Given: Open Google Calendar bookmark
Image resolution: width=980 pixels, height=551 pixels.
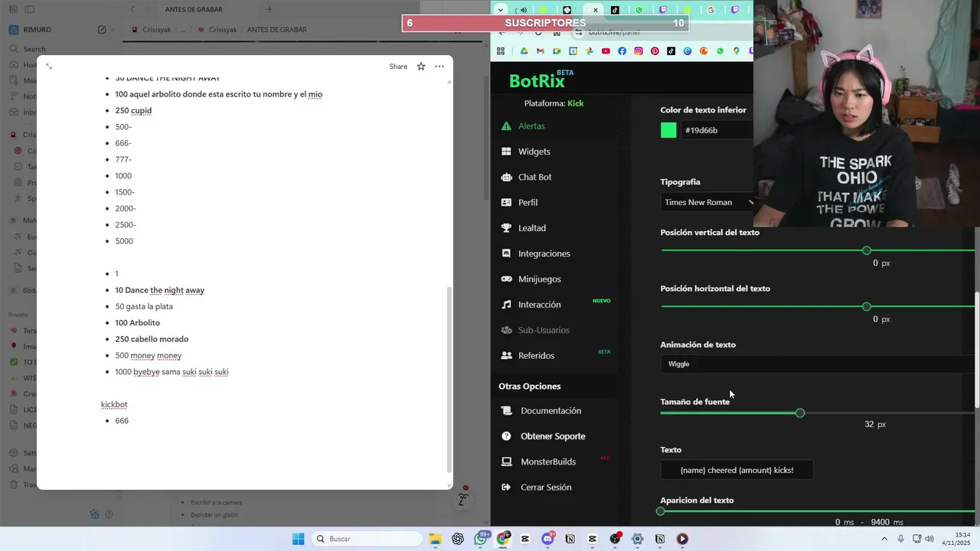Looking at the screenshot, I should point(573,51).
